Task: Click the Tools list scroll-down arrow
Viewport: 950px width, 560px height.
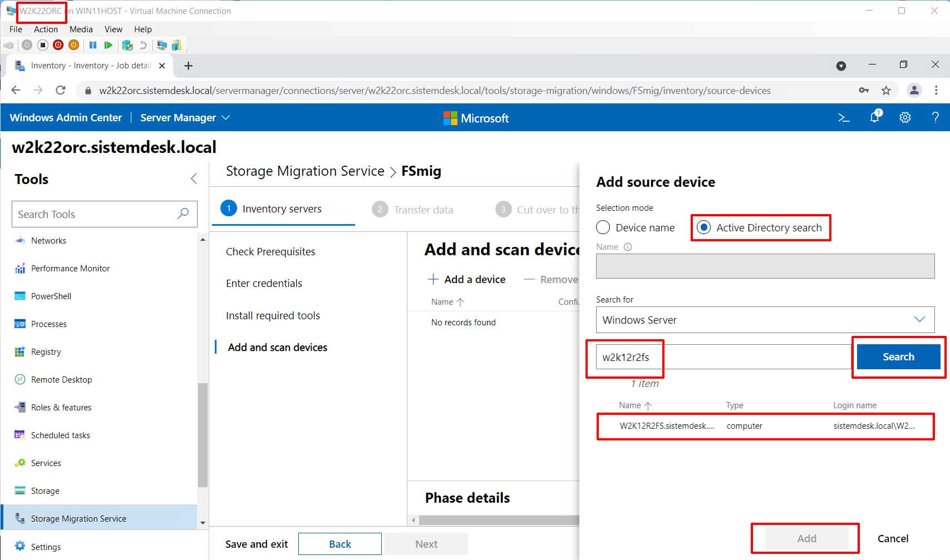Action: (203, 523)
